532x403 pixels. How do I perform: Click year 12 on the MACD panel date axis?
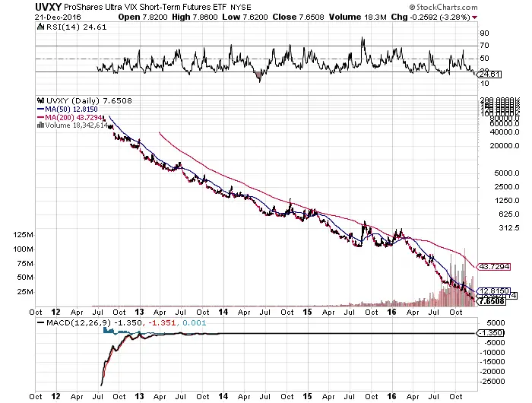pos(55,396)
